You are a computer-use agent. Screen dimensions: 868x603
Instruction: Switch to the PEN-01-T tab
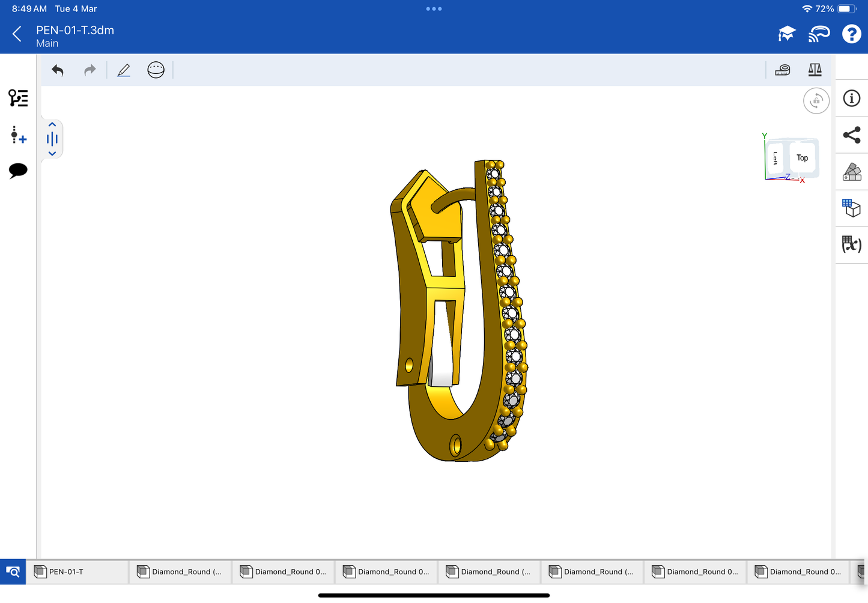click(x=77, y=572)
